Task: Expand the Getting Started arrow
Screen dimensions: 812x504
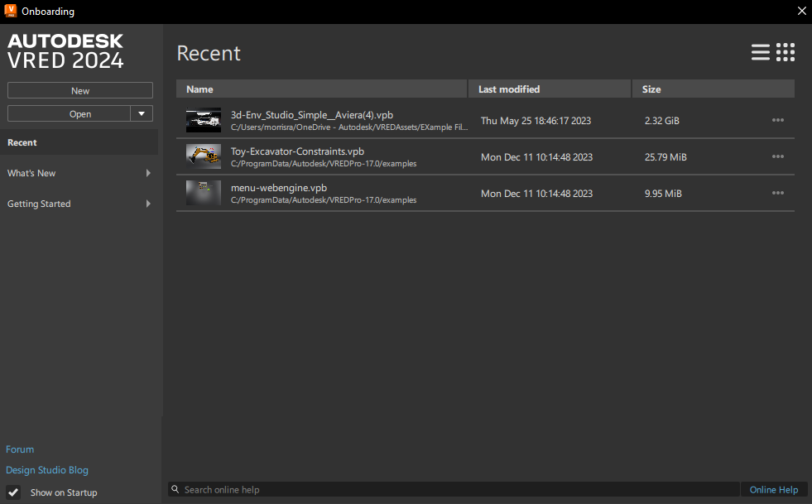Action: (149, 204)
